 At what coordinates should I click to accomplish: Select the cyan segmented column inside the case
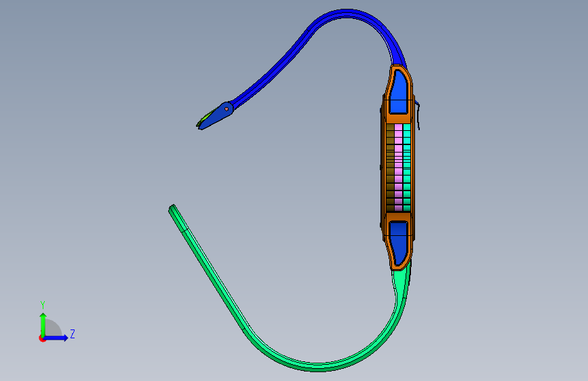pos(406,167)
